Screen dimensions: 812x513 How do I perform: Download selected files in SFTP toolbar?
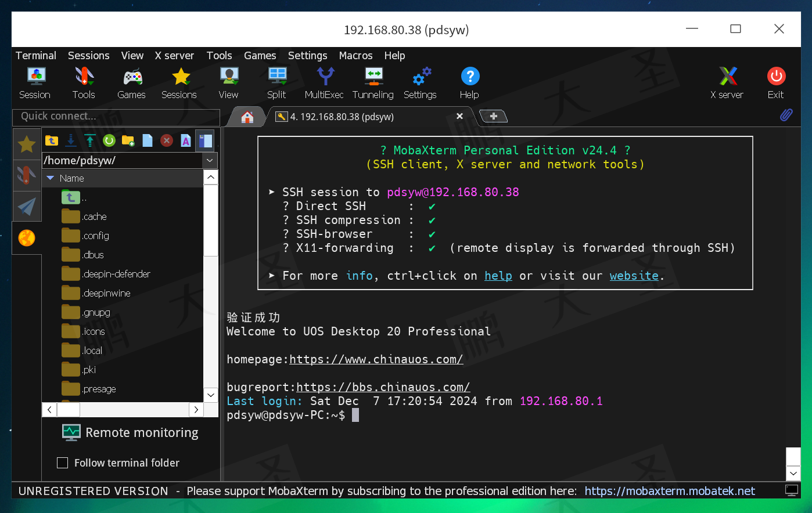pyautogui.click(x=71, y=140)
